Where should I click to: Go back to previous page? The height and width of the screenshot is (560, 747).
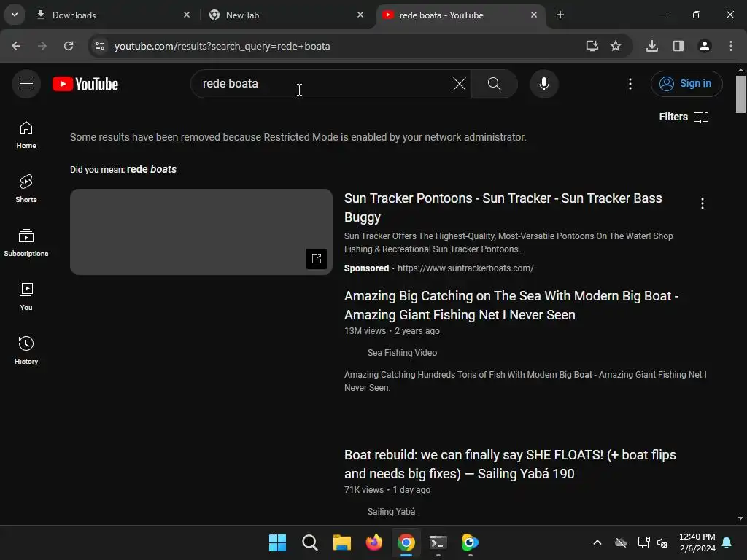click(16, 46)
